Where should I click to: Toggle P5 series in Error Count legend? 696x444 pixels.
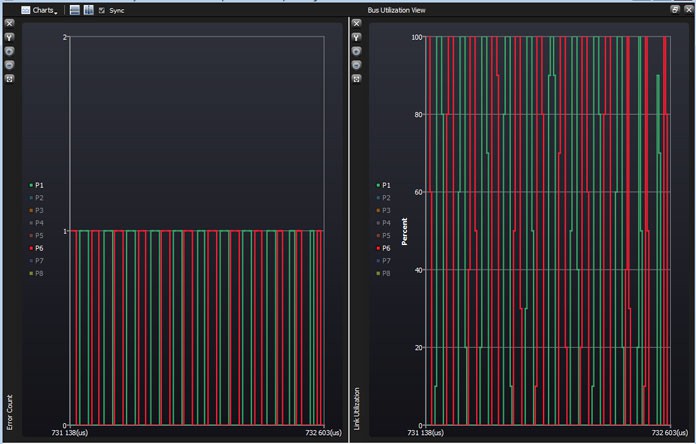36,236
